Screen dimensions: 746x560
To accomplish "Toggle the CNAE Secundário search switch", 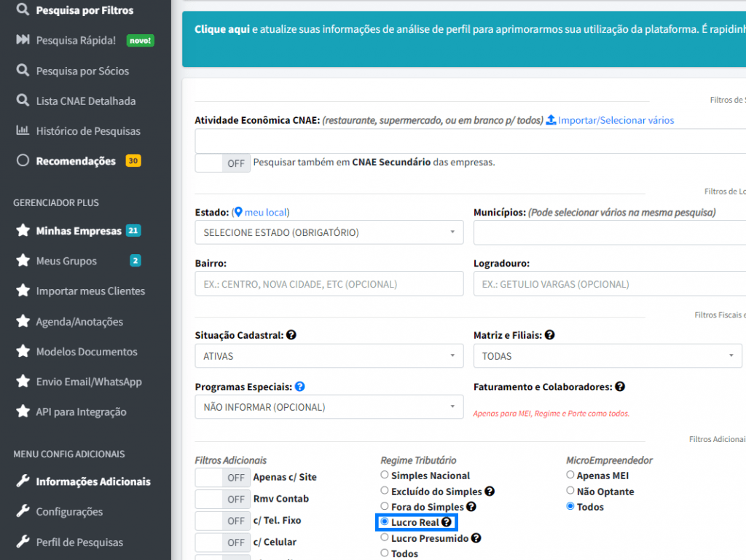I will pos(223,163).
